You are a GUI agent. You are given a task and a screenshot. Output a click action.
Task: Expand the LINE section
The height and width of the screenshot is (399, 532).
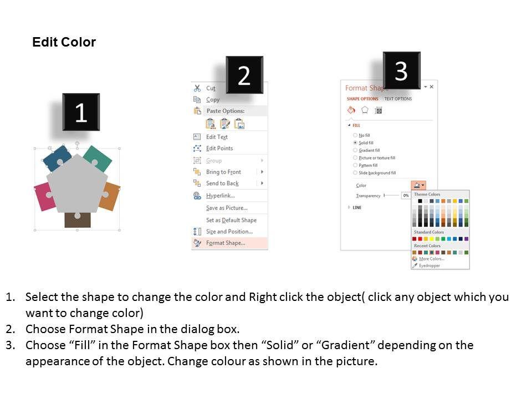(x=349, y=207)
